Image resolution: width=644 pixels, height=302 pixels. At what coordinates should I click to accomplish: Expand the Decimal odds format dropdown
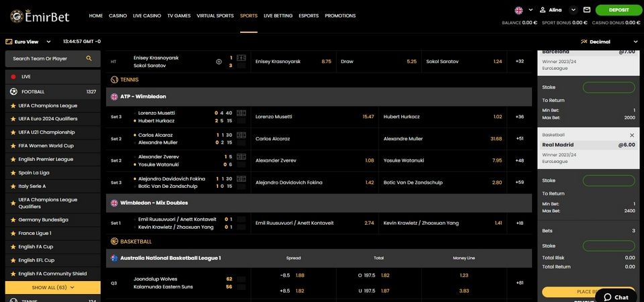pos(636,42)
